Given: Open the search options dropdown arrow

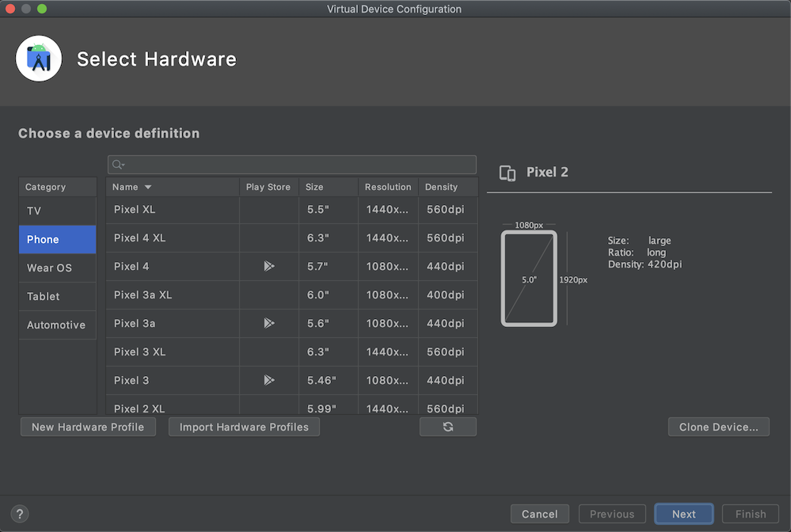Looking at the screenshot, I should (123, 164).
